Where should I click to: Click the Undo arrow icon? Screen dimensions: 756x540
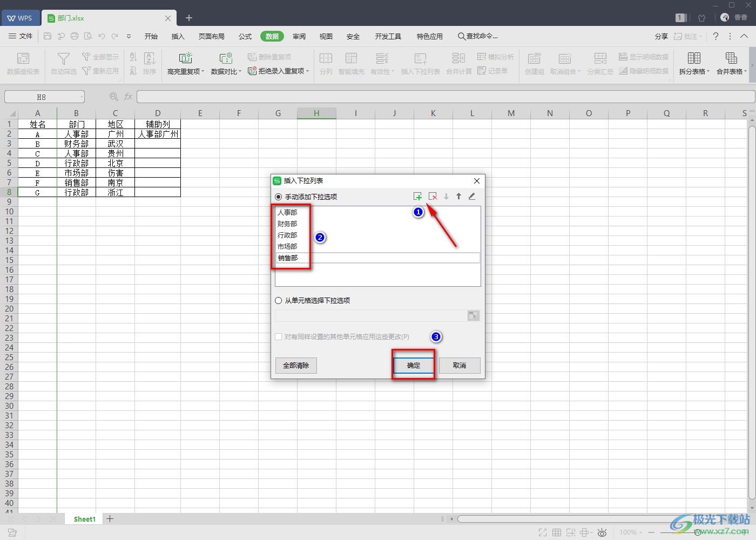[102, 36]
